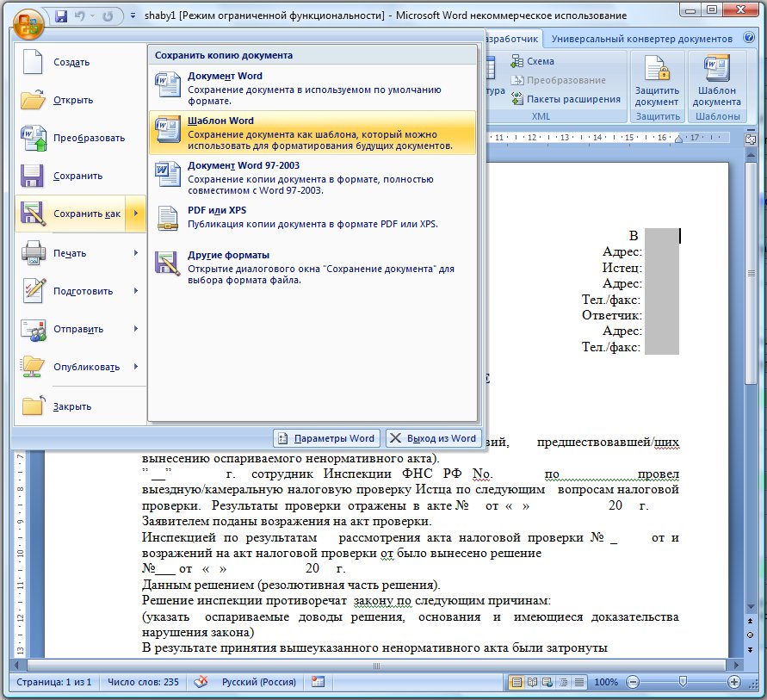Select Сохранить in Office menu

pyautogui.click(x=80, y=176)
